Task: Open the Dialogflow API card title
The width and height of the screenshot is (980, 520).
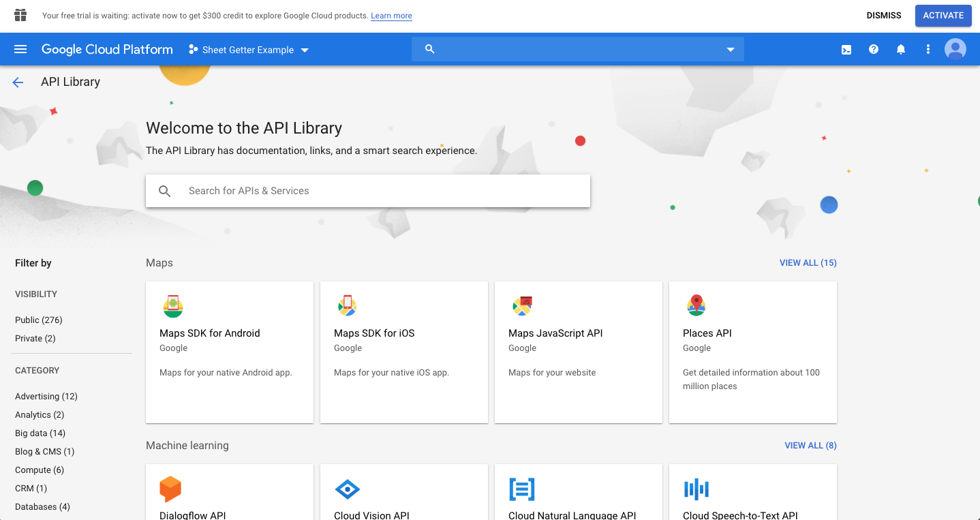Action: click(x=193, y=515)
